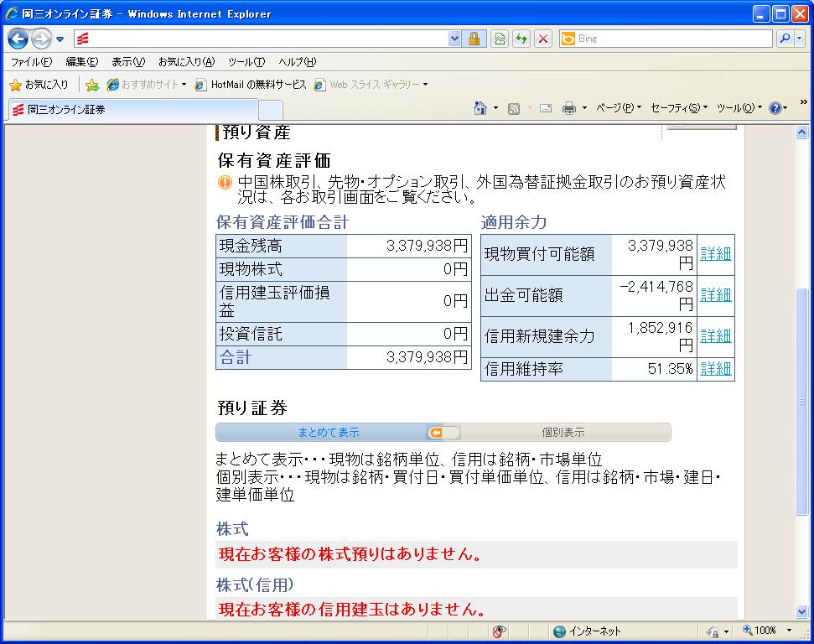The width and height of the screenshot is (814, 644).
Task: Open the ファイル(F) menu
Action: tap(31, 62)
